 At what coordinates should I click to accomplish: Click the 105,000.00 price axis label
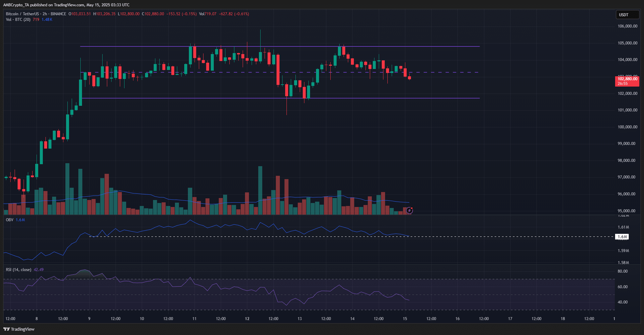(627, 43)
